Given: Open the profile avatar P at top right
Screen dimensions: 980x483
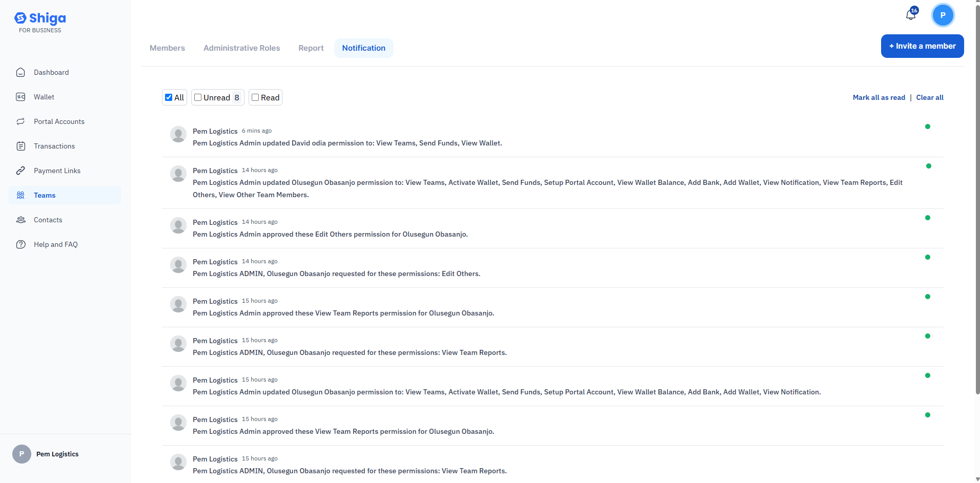Looking at the screenshot, I should 943,15.
